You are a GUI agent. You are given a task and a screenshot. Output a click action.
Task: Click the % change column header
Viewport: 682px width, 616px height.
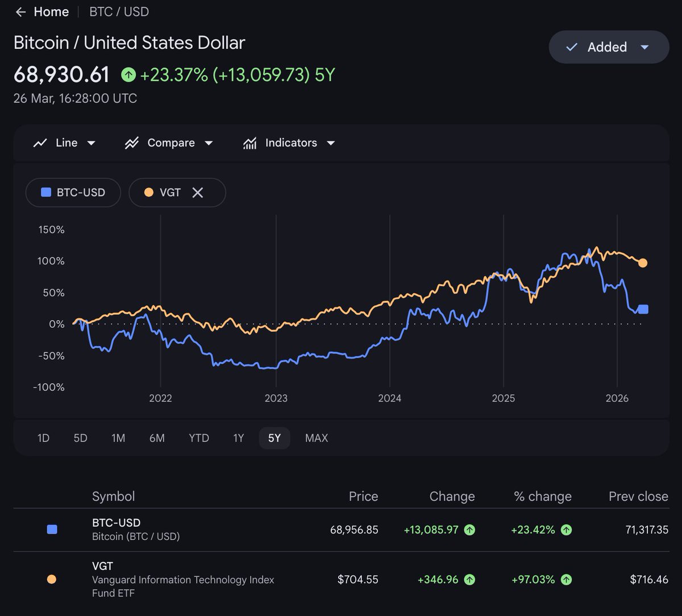pos(542,496)
